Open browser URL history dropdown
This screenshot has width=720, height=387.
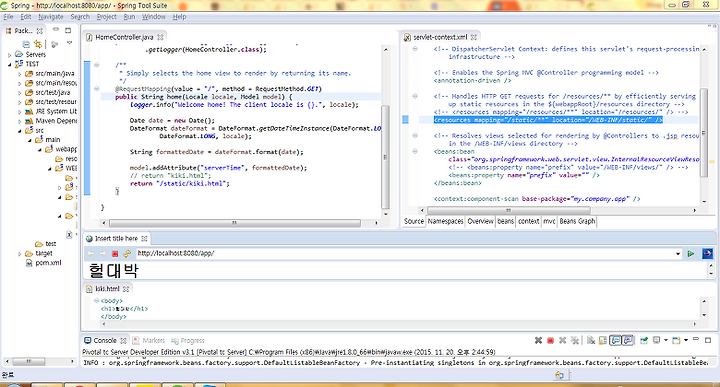point(678,253)
